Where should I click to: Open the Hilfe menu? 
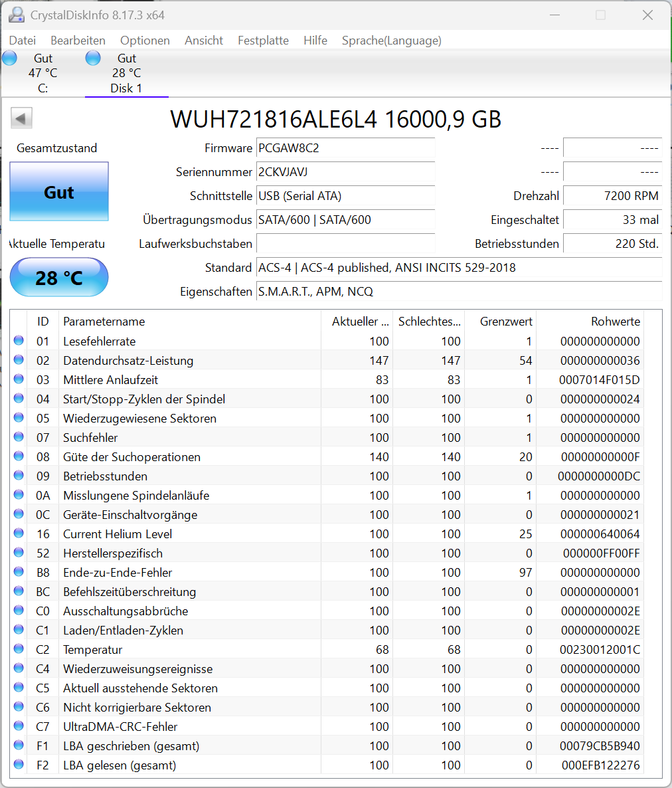[315, 41]
